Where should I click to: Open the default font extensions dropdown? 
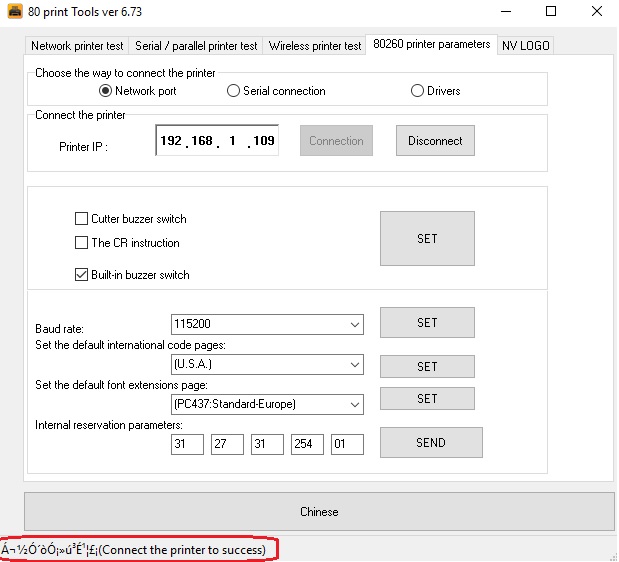[x=354, y=405]
